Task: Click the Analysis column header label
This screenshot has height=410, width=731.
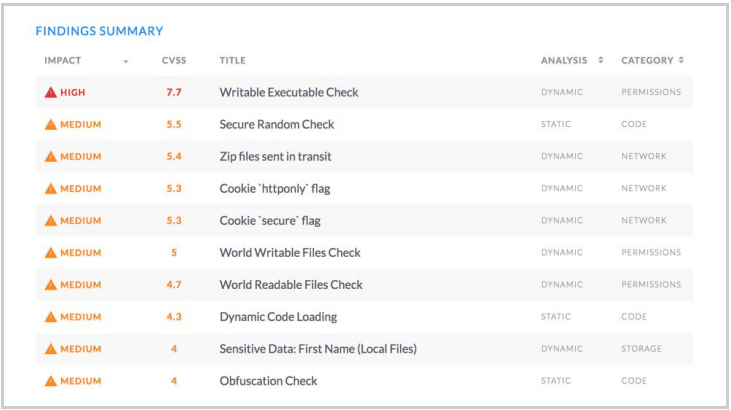Action: tap(564, 60)
